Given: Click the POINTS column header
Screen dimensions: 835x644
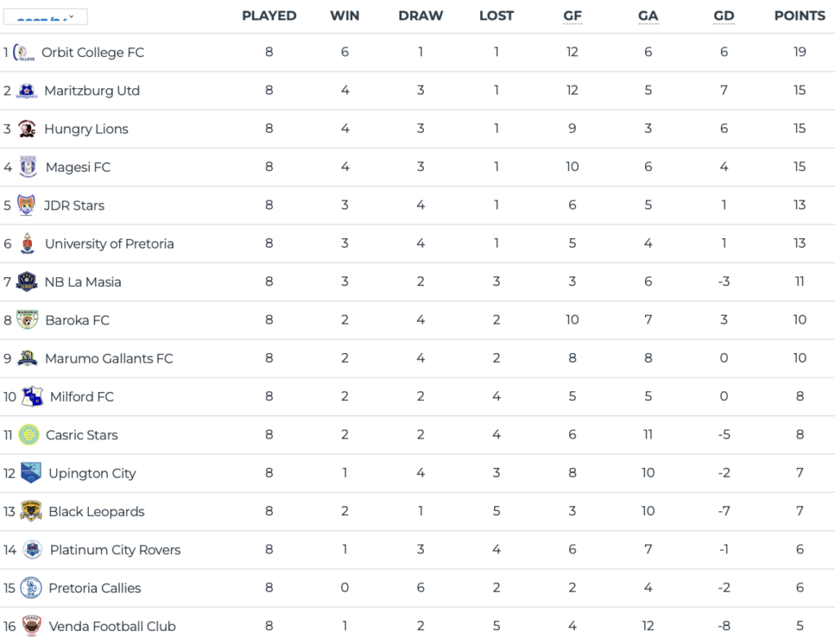Looking at the screenshot, I should [x=800, y=16].
